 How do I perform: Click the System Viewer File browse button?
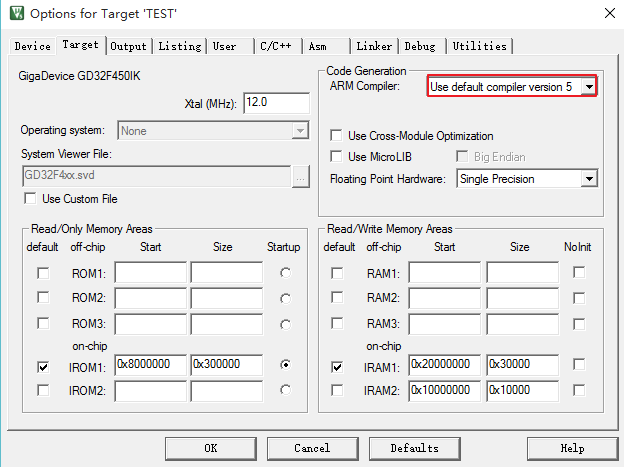[x=300, y=176]
